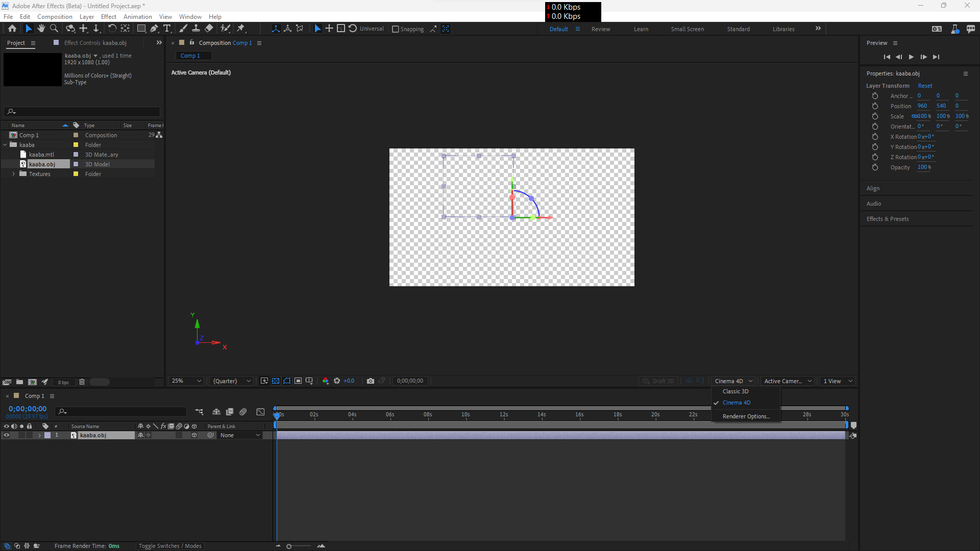Open the Animation menu
The image size is (980, 551).
[138, 16]
